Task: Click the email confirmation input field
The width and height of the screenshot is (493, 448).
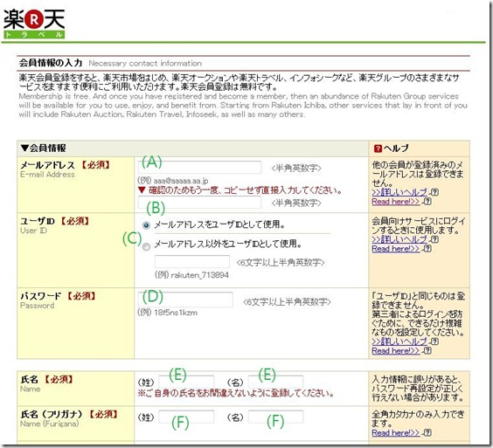Action: click(199, 203)
